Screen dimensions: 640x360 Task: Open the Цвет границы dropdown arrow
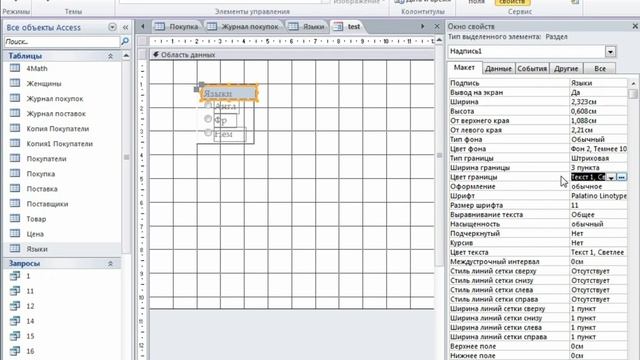(611, 178)
